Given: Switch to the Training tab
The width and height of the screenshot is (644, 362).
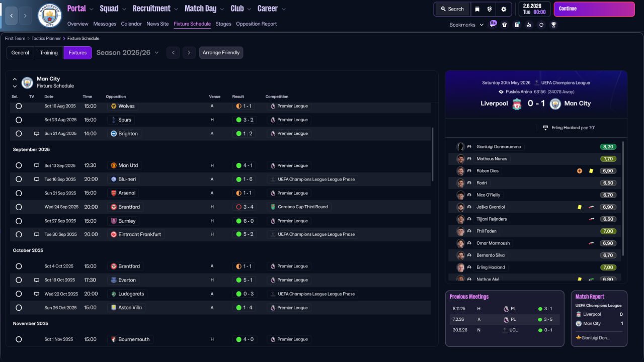Looking at the screenshot, I should (49, 53).
